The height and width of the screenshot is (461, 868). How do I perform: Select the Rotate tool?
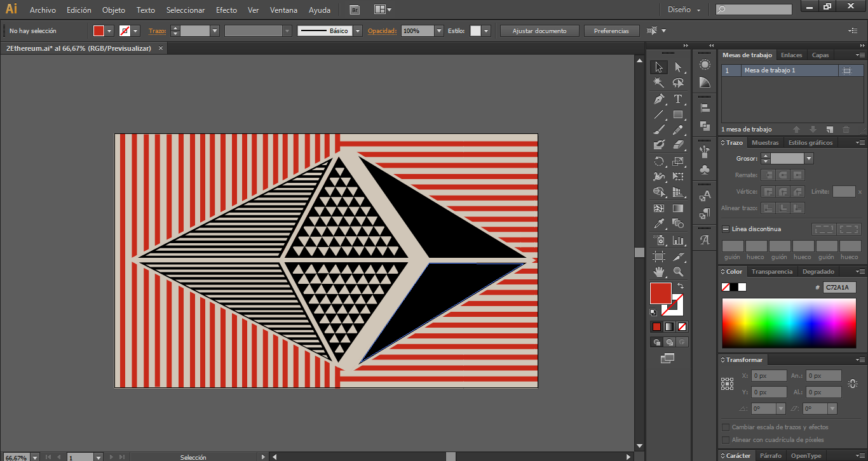[659, 162]
